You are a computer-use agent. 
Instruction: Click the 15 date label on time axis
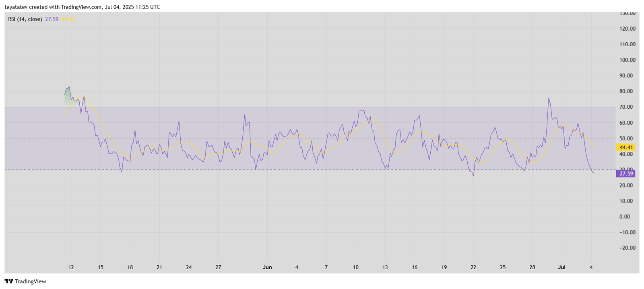[101, 267]
